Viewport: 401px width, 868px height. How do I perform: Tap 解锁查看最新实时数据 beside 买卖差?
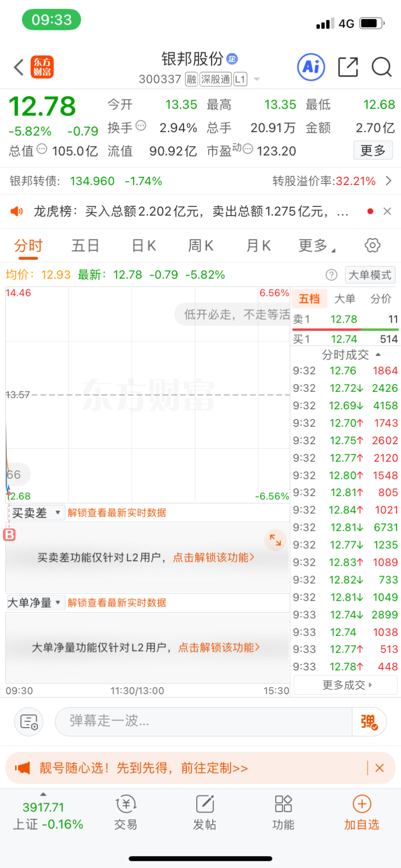click(117, 513)
